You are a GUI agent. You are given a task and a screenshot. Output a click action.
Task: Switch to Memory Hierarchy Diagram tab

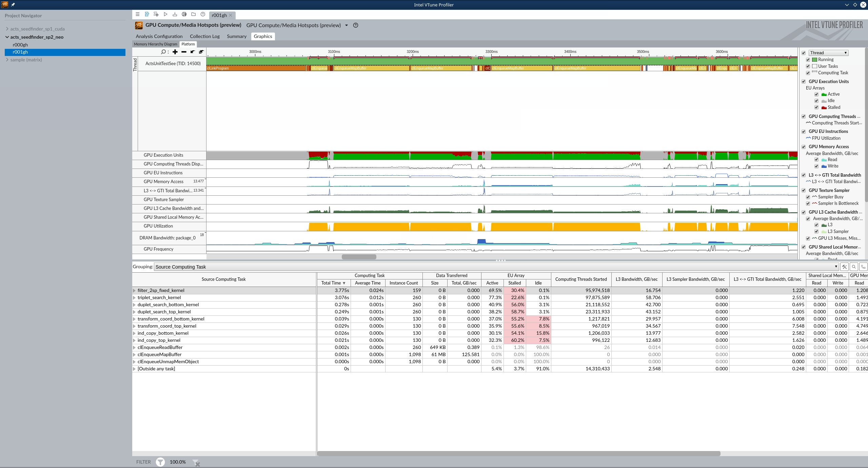[x=156, y=44]
